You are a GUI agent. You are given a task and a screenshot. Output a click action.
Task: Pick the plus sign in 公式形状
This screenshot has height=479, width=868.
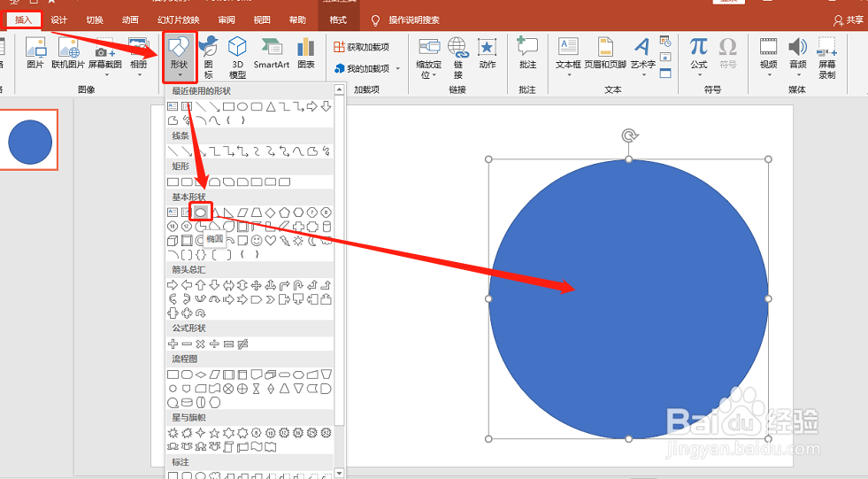173,344
